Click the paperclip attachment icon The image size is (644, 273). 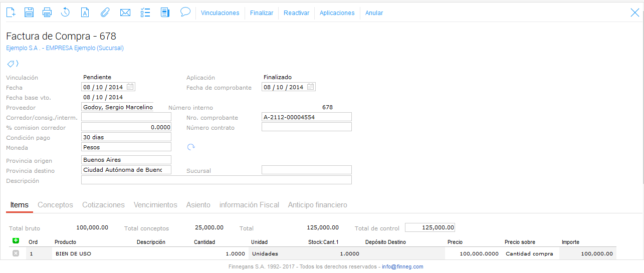(x=105, y=13)
